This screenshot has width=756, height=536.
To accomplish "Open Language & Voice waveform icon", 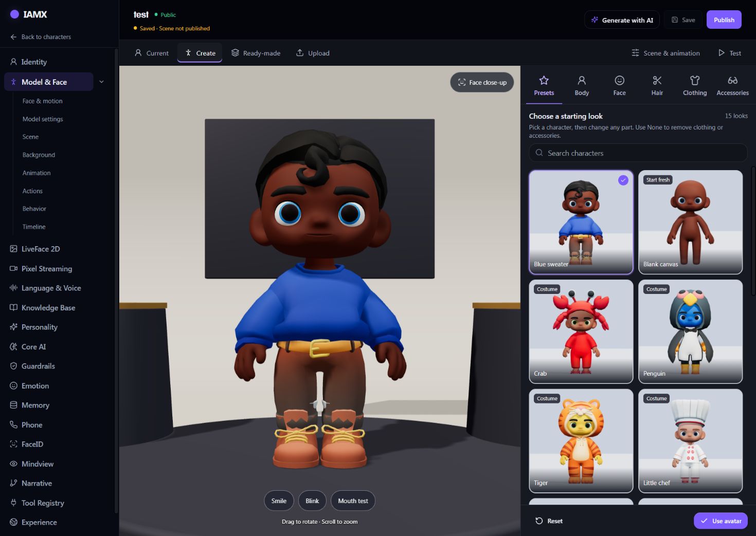I will [13, 288].
